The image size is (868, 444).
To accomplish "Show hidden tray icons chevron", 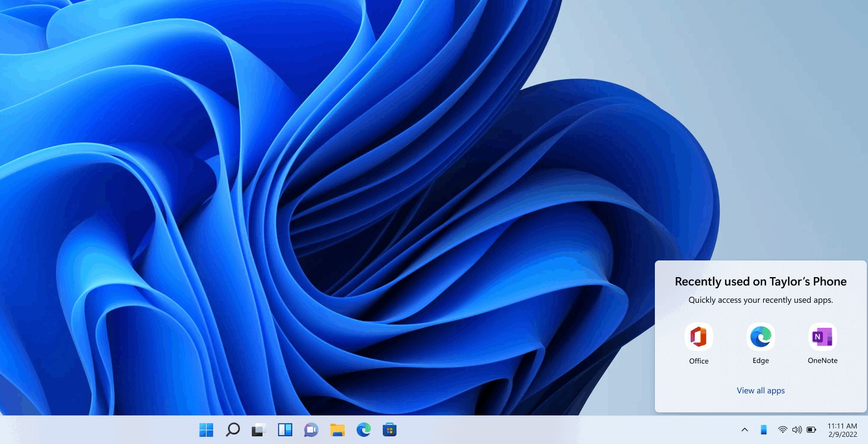I will (744, 430).
